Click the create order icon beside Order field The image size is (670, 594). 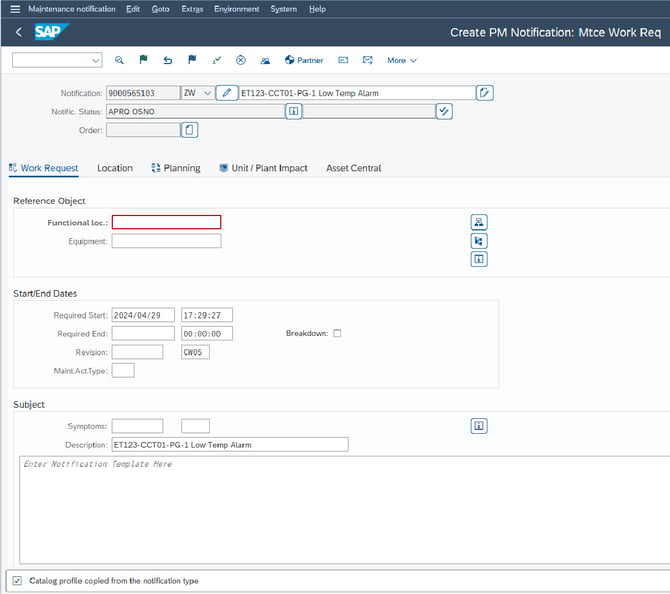tap(190, 130)
